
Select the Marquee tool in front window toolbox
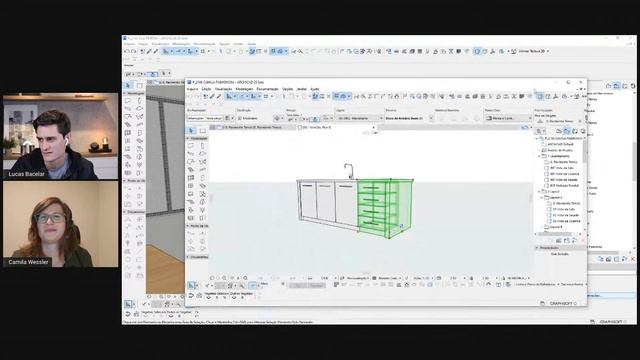[x=203, y=131]
